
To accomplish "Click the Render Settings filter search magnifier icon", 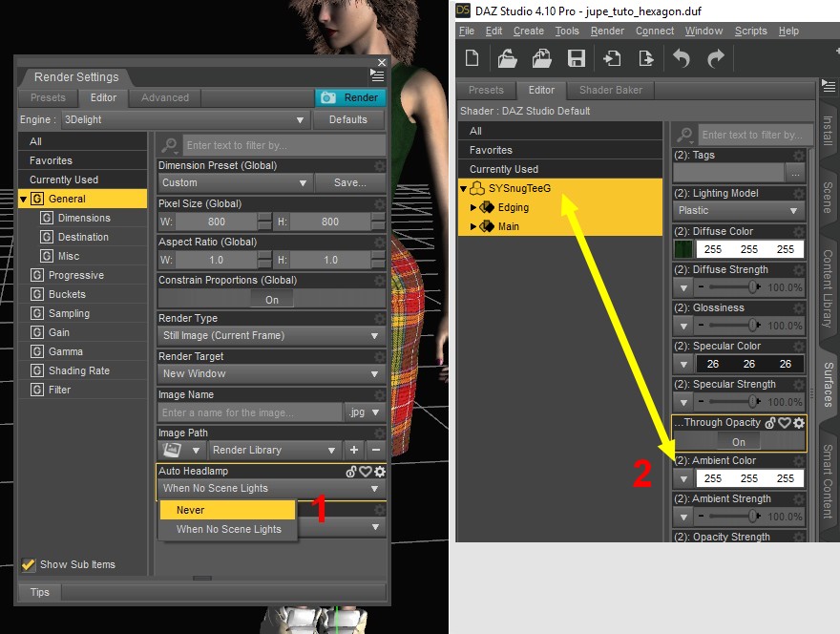I will pos(170,145).
